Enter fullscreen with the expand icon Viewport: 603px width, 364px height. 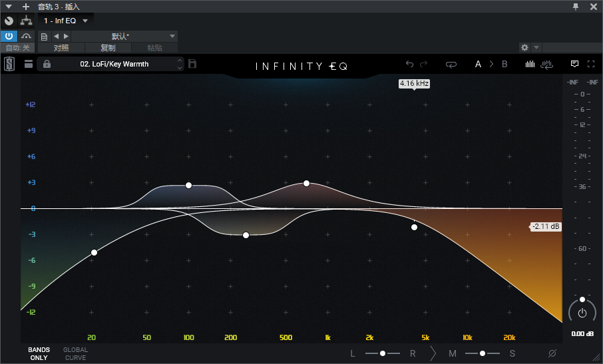(591, 64)
